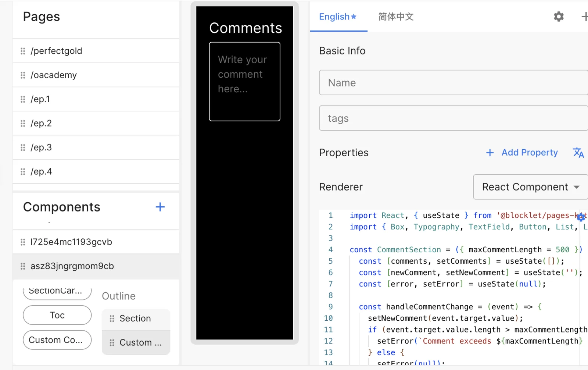The width and height of the screenshot is (588, 370).
Task: Grab drag handle of /ep.1 page
Action: pyautogui.click(x=23, y=99)
